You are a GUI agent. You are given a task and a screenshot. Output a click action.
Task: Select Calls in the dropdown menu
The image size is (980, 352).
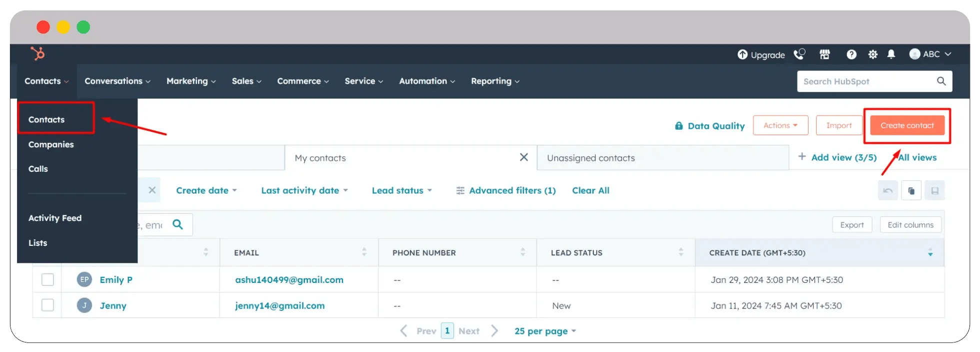pos(38,169)
